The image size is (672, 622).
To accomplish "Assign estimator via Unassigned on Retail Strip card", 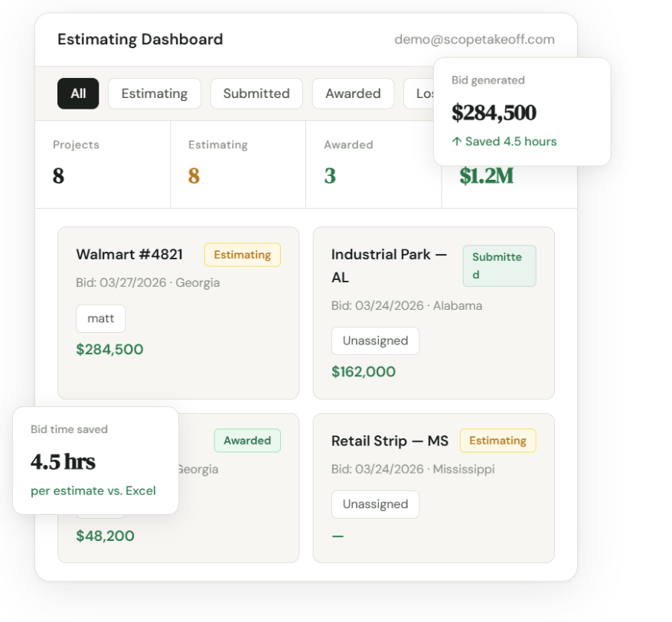I will 375,504.
